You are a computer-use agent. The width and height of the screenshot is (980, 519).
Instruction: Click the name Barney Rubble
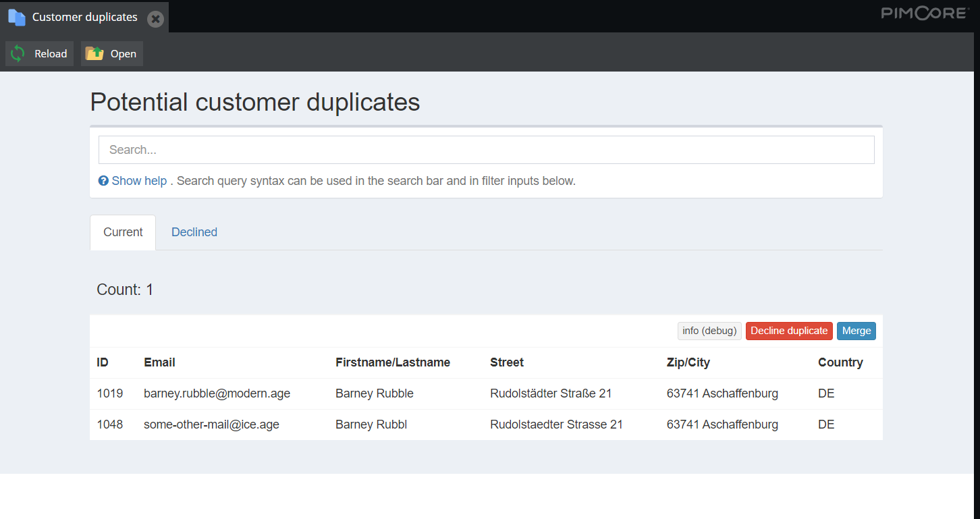pos(375,393)
